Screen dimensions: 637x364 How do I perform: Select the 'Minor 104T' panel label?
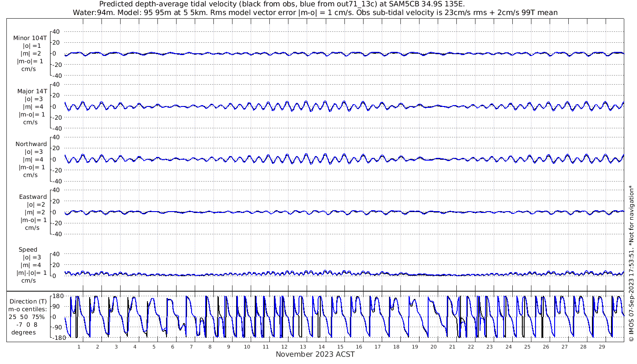[30, 38]
